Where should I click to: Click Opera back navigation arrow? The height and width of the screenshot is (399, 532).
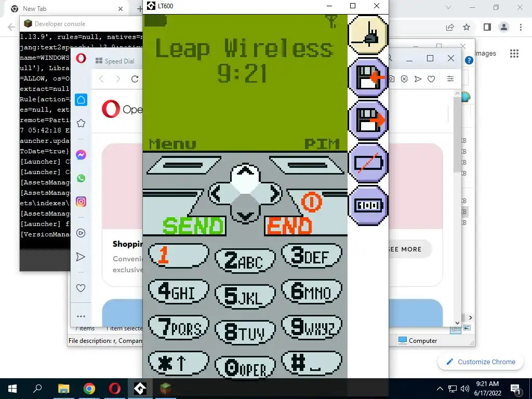point(101,79)
